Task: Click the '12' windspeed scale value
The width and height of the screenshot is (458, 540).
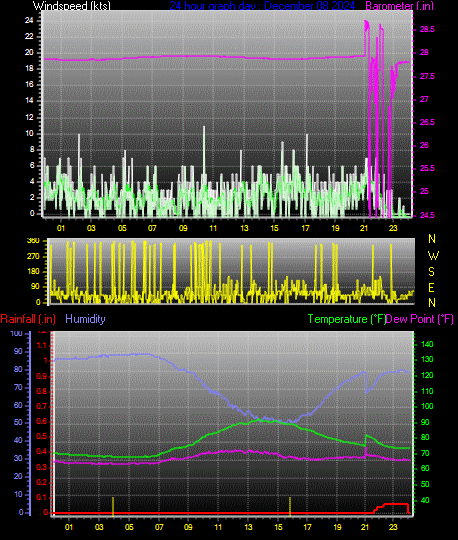Action: click(x=29, y=117)
